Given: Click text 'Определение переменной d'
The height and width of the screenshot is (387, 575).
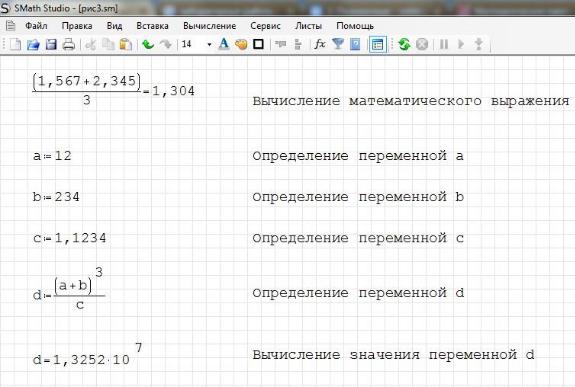Looking at the screenshot, I should click(x=358, y=293).
